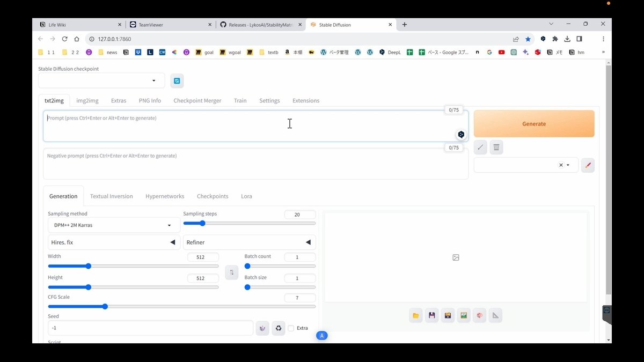Reuse the last seed with recycle icon
The width and height of the screenshot is (644, 362).
tap(278, 328)
